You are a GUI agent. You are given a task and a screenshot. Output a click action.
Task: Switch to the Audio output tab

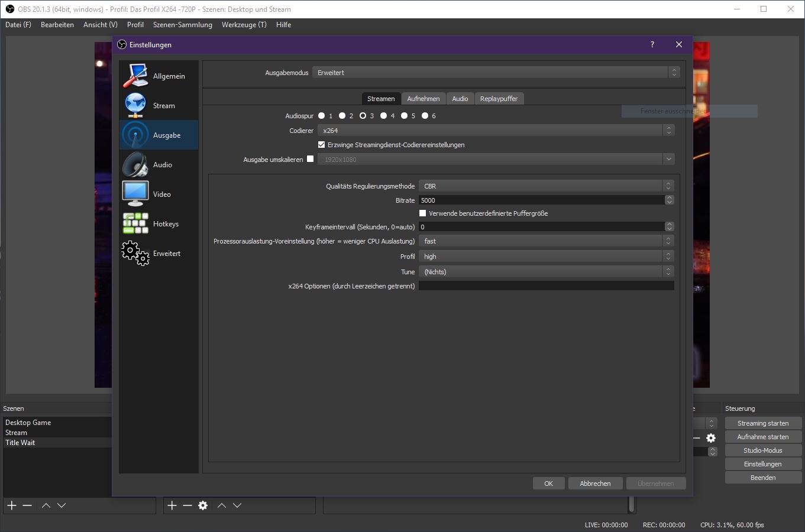460,99
